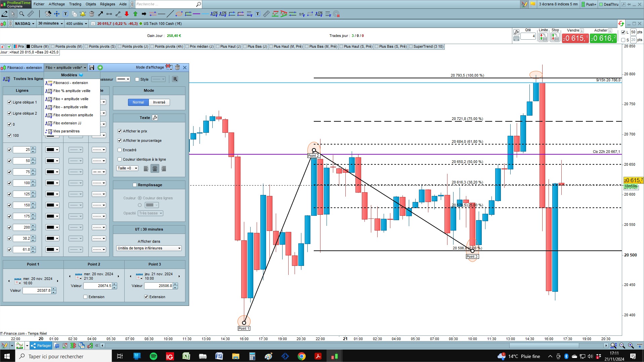The width and height of the screenshot is (644, 362).
Task: Enable Extension checkbox under Point 2
Action: pyautogui.click(x=85, y=297)
